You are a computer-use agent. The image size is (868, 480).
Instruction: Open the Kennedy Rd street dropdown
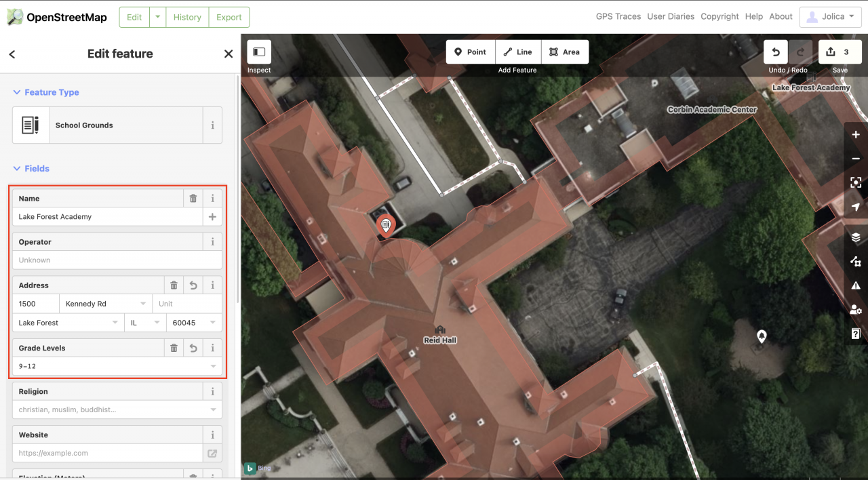point(143,304)
